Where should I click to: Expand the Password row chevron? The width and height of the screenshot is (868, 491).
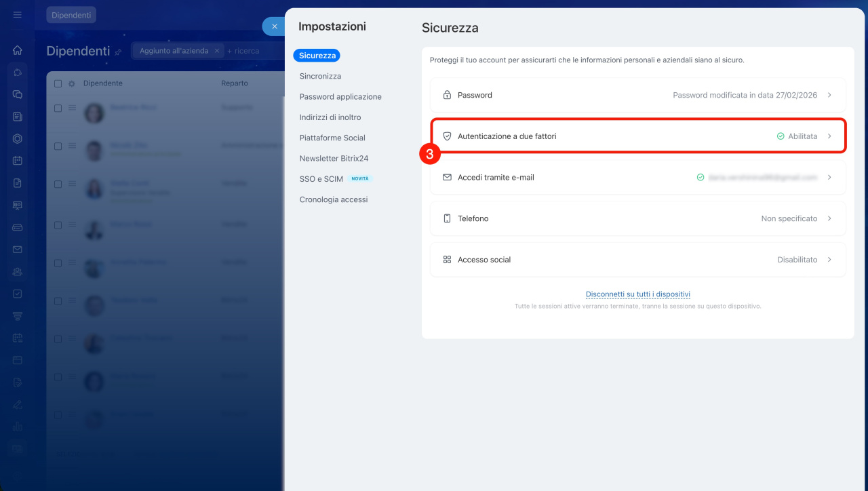[829, 95]
